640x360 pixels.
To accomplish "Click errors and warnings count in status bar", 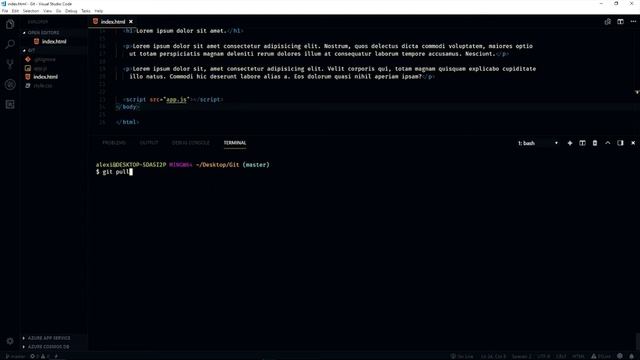I will pos(40,356).
